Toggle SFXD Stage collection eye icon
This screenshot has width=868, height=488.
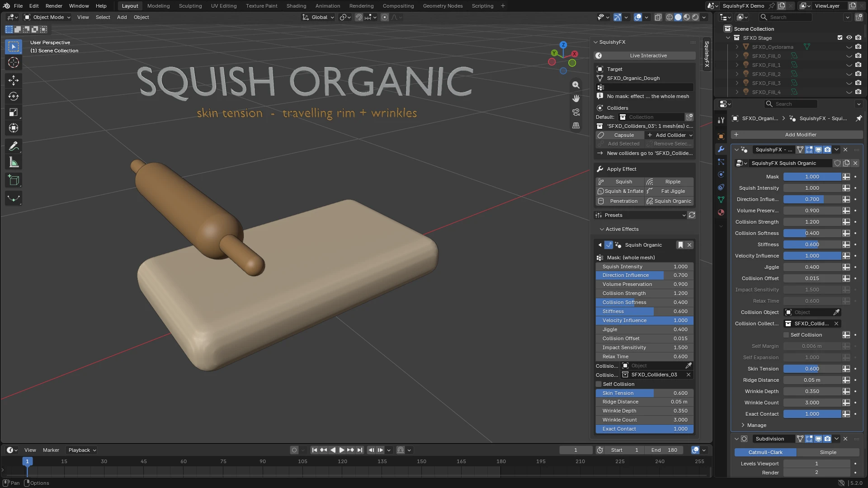pyautogui.click(x=849, y=38)
